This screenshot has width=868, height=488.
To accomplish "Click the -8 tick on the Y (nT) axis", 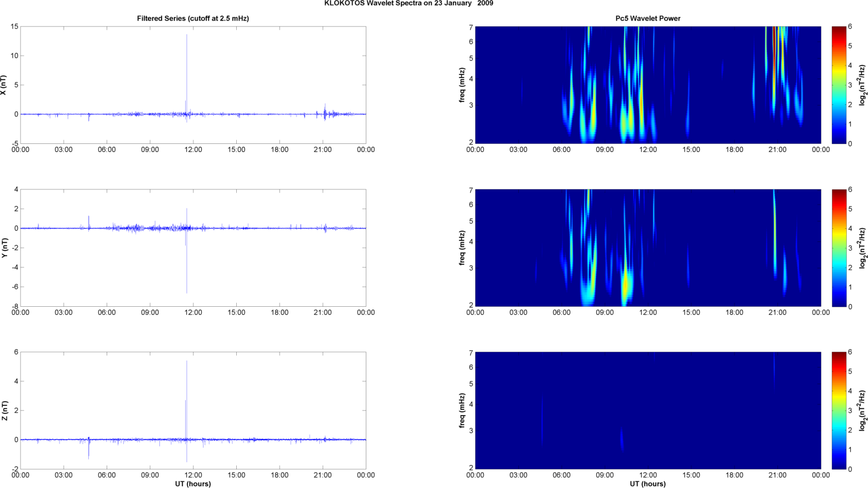I will point(15,306).
